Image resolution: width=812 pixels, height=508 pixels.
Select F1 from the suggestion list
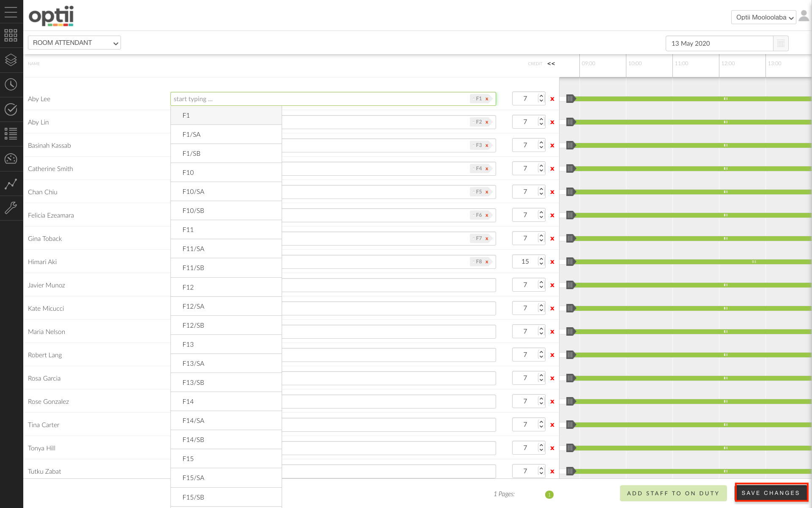coord(226,116)
